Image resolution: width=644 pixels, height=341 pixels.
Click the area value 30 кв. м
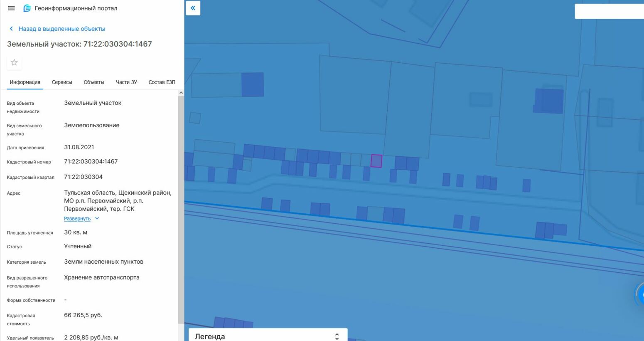point(76,232)
